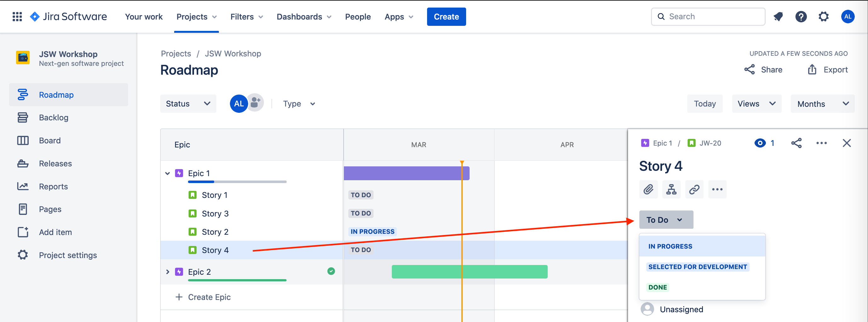Filter the roadmap by the AL avatar
Viewport: 868px width, 322px height.
(238, 104)
